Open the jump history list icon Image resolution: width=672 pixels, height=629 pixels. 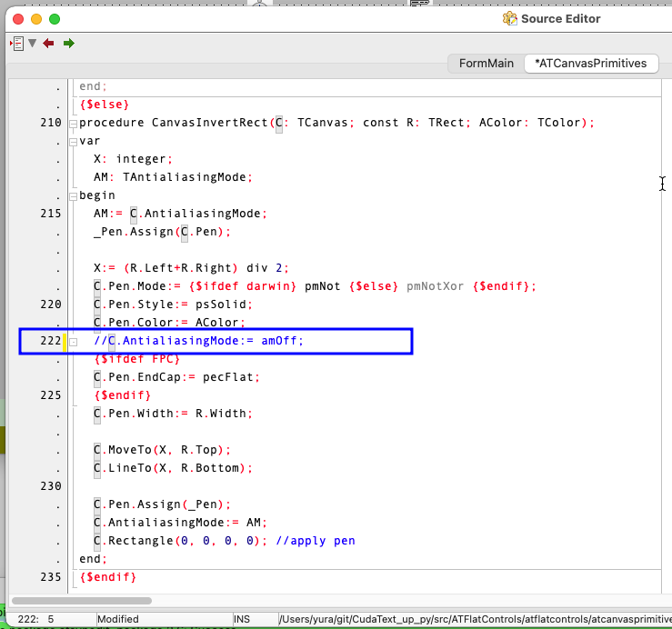tap(17, 44)
